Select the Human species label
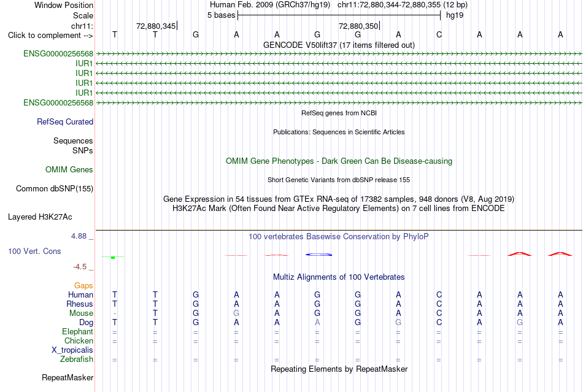 coord(80,294)
